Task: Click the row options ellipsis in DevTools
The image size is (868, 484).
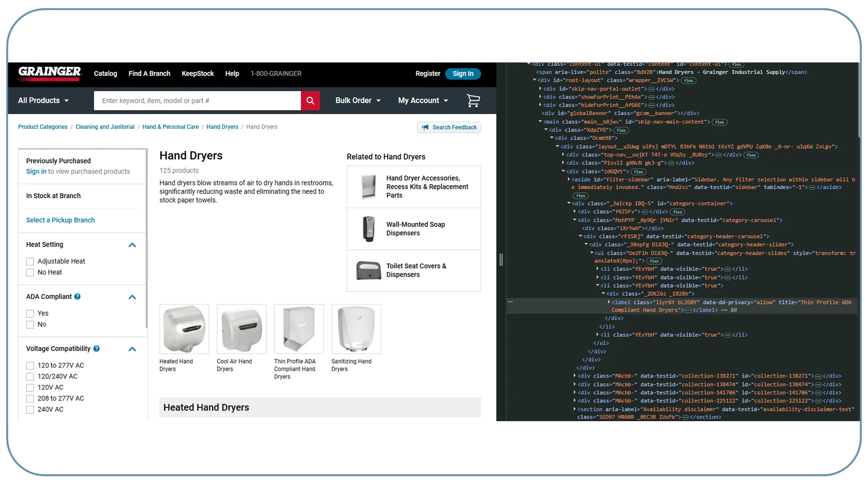Action: (x=510, y=302)
